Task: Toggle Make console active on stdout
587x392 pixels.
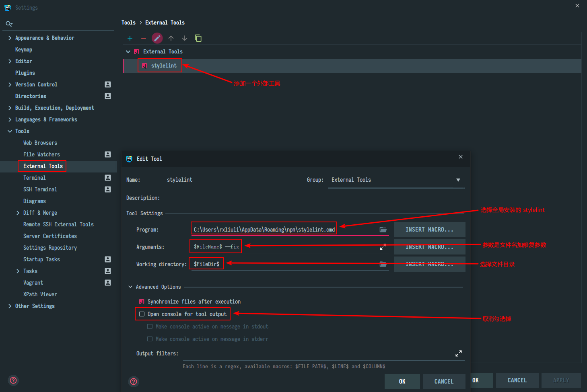Action: [150, 326]
